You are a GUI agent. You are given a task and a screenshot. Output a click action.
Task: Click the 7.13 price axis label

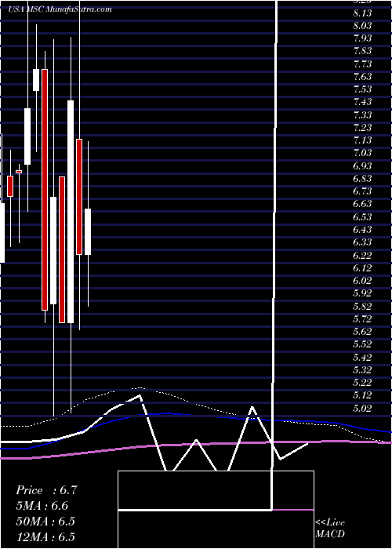point(363,140)
